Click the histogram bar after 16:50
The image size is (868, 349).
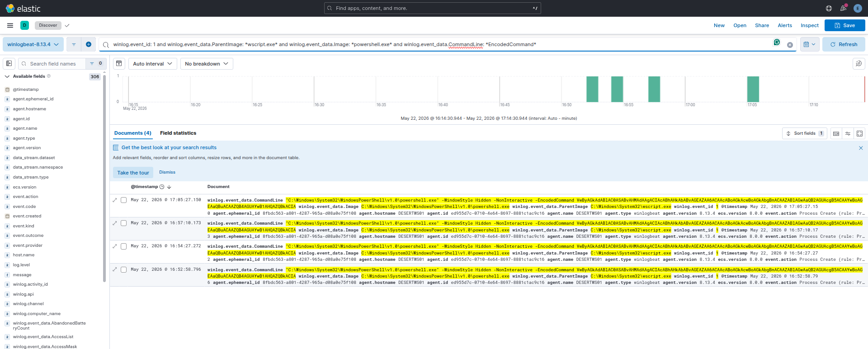592,89
